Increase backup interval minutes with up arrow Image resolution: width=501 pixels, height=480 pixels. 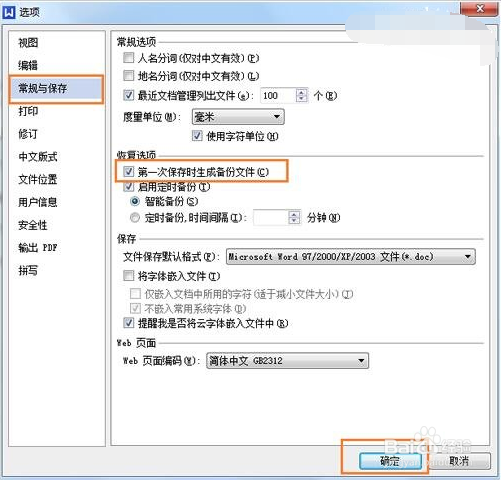click(294, 214)
